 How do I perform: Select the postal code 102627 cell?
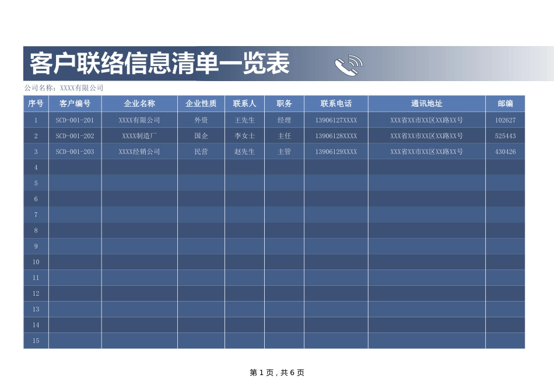503,119
